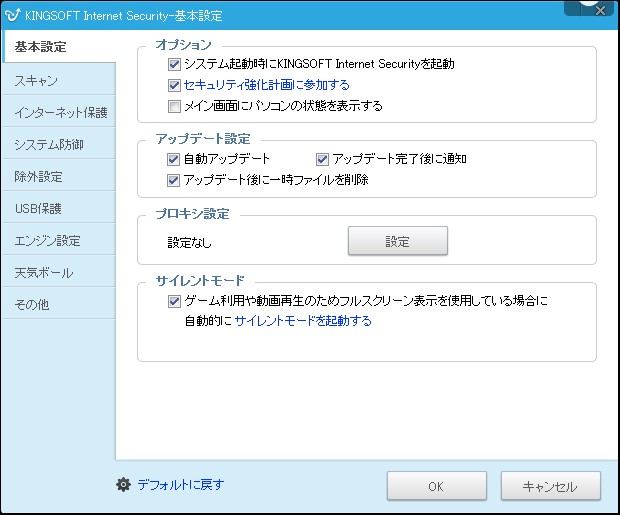This screenshot has width=620, height=515.
Task: Click the プロキシ 設定 button
Action: (398, 241)
